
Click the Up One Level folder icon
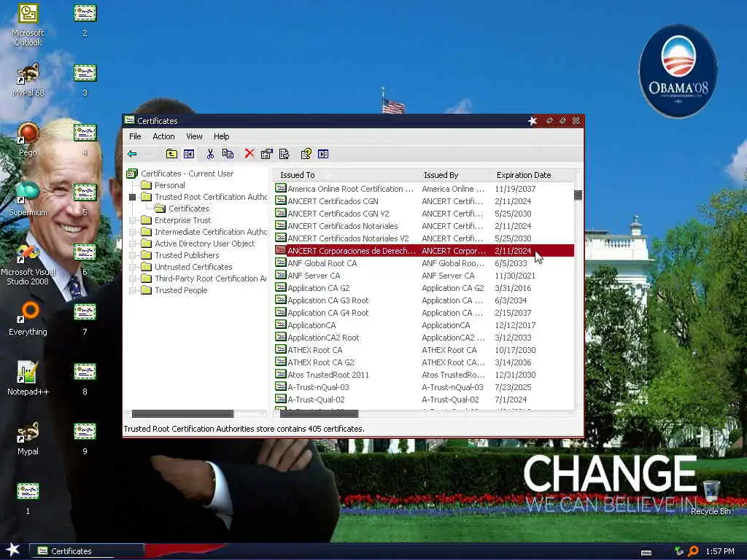[171, 154]
